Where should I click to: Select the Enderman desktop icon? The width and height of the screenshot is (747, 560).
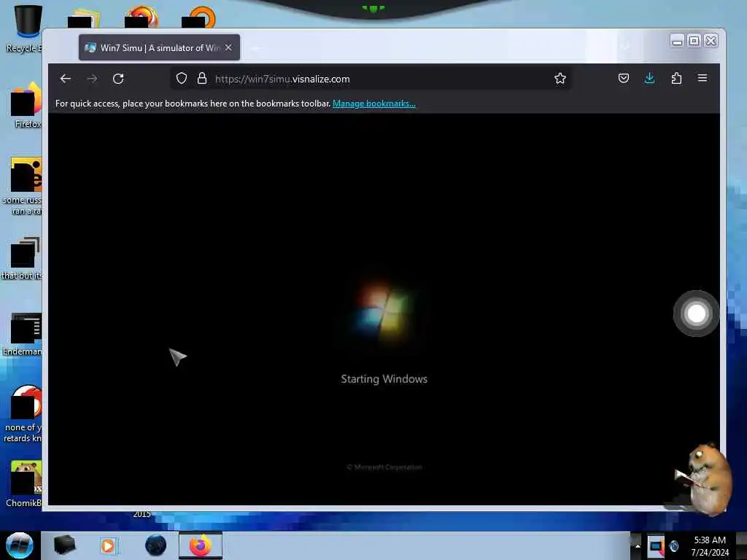tap(23, 334)
